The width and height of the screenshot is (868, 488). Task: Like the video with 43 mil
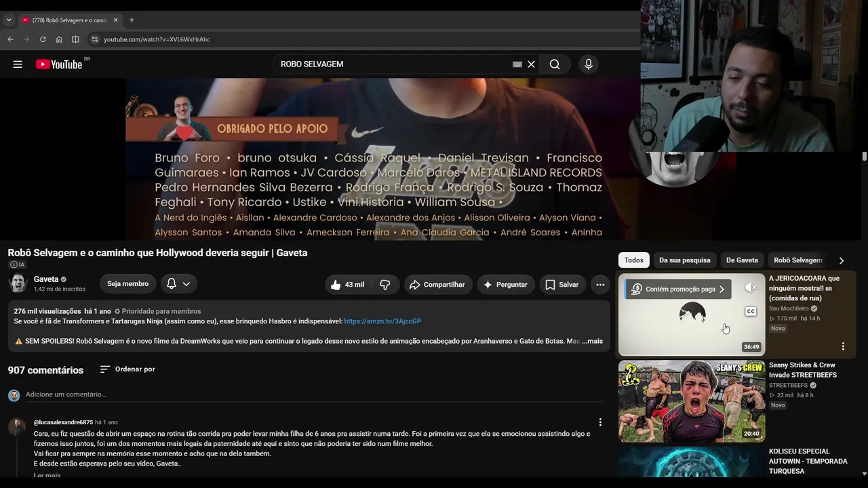tap(347, 285)
